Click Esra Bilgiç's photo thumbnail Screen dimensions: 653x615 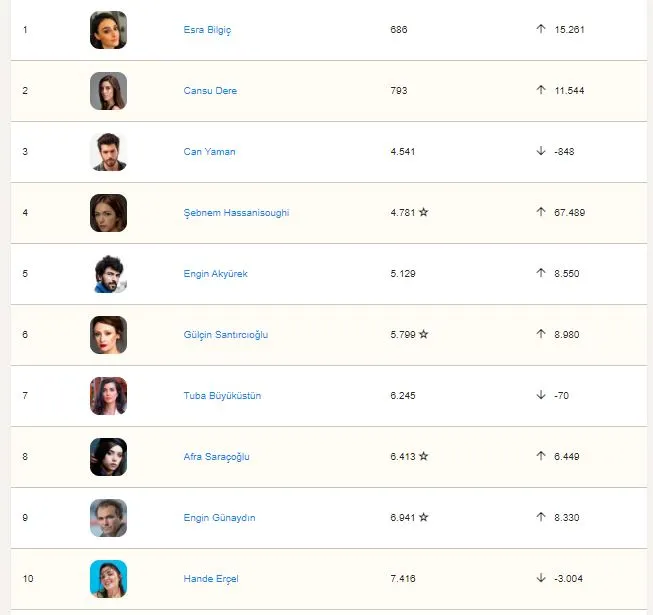coord(108,30)
